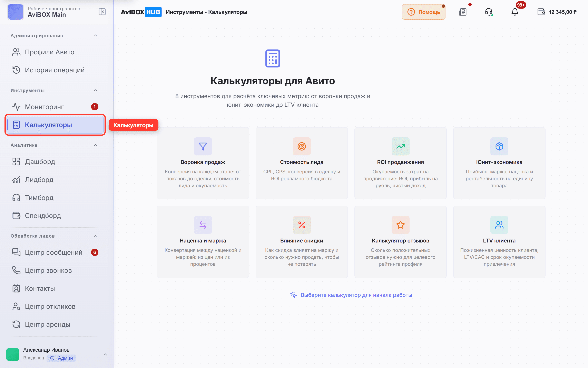Collapse the Аналитика section
This screenshot has height=368, width=588.
tap(96, 145)
